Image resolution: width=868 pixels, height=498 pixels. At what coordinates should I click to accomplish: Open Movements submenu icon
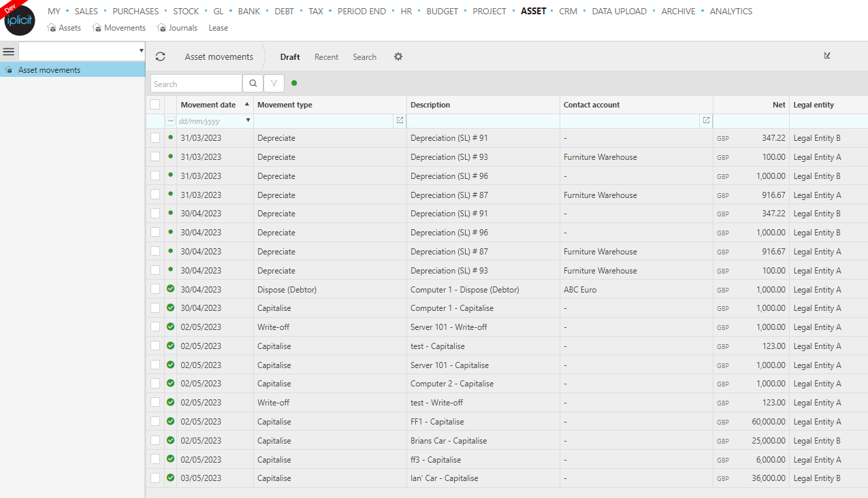pos(97,28)
